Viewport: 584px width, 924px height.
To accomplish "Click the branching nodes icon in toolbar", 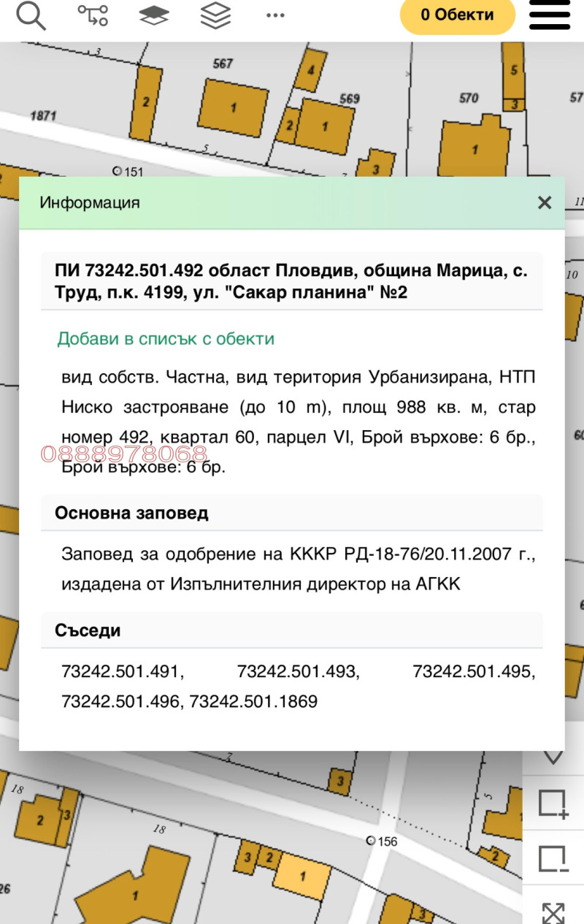I will click(x=92, y=15).
